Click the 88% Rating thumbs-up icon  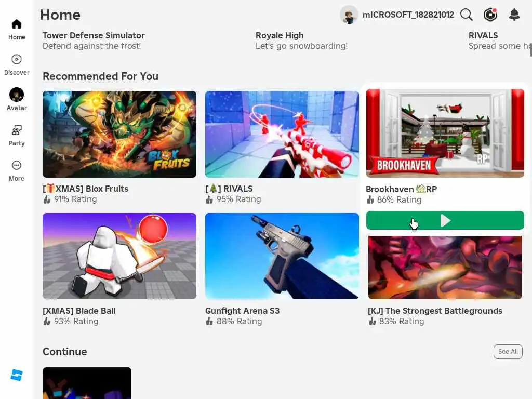209,321
